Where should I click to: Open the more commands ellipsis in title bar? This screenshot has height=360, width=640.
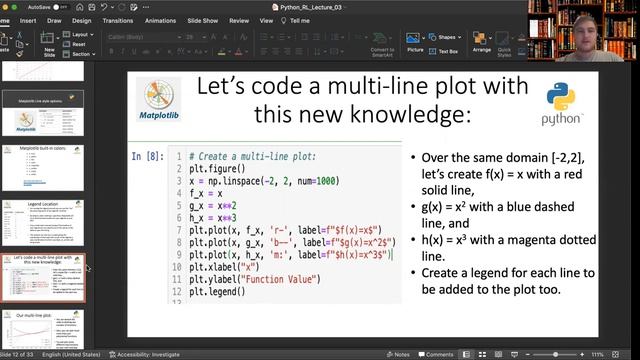point(146,7)
